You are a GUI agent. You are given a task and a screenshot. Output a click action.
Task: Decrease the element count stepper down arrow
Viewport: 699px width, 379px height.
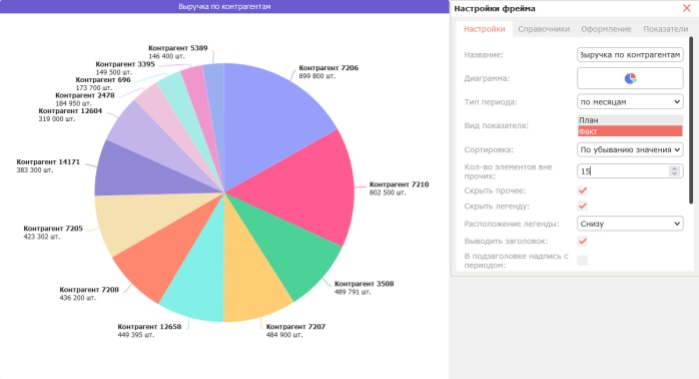click(x=674, y=174)
